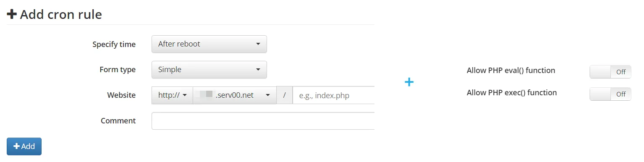Screen dimensions: 644x162
Task: Click the plus icon beside Add cron rule heading
Action: 12,15
